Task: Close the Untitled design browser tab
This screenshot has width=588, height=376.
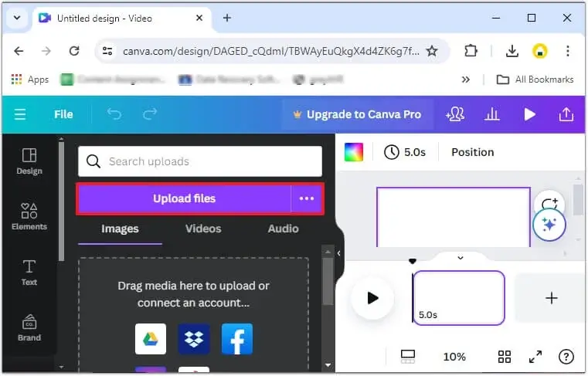Action: click(x=199, y=18)
